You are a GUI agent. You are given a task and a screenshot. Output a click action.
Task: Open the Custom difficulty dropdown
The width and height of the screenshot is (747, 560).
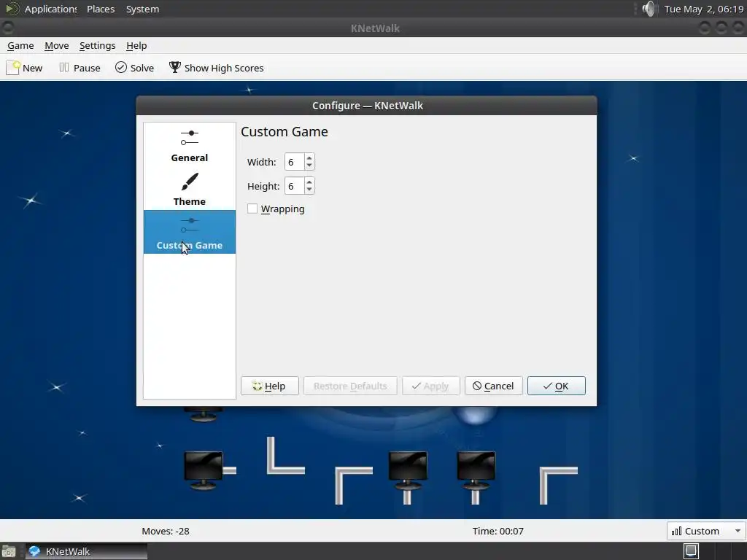tap(706, 531)
